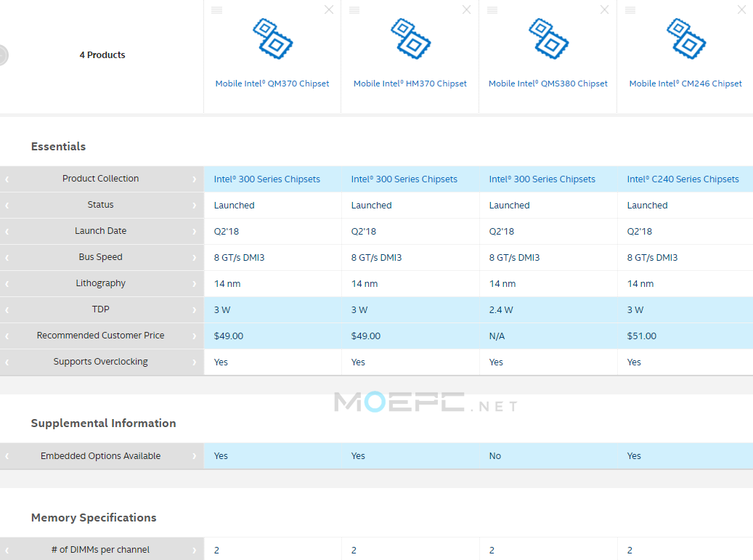Image resolution: width=753 pixels, height=560 pixels.
Task: Select the TDP row label
Action: tap(100, 309)
